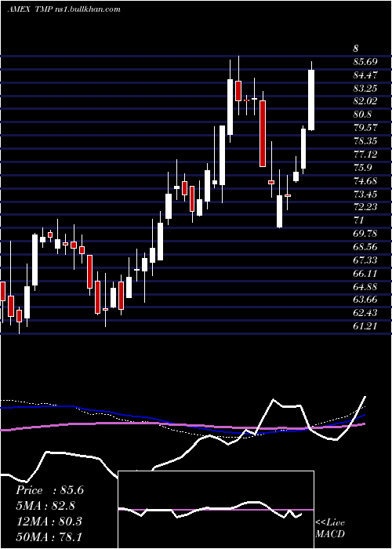
Task: Select the 73.45 price axis label
Action: 365,194
